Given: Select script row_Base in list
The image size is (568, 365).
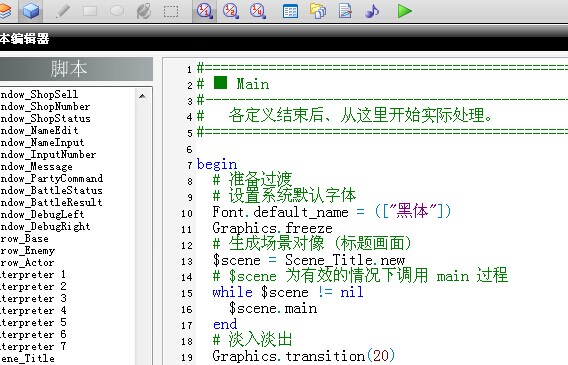Looking at the screenshot, I should click(x=24, y=238).
